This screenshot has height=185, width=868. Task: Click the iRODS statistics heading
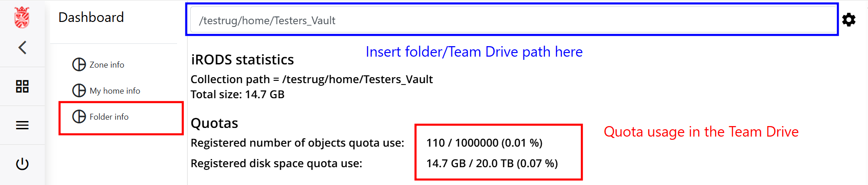pos(242,60)
